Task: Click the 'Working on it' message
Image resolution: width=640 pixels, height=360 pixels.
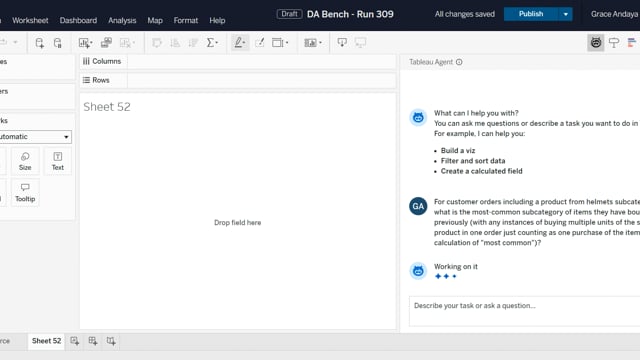Action: click(456, 267)
